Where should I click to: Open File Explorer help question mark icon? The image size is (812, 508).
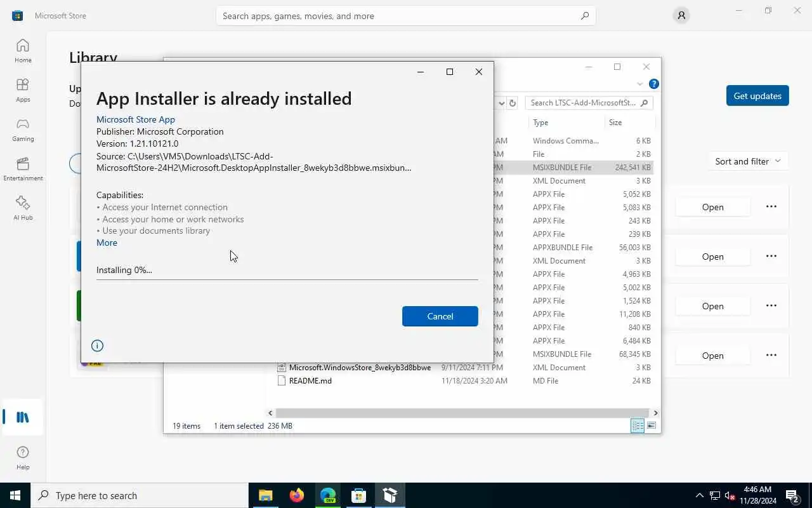654,84
